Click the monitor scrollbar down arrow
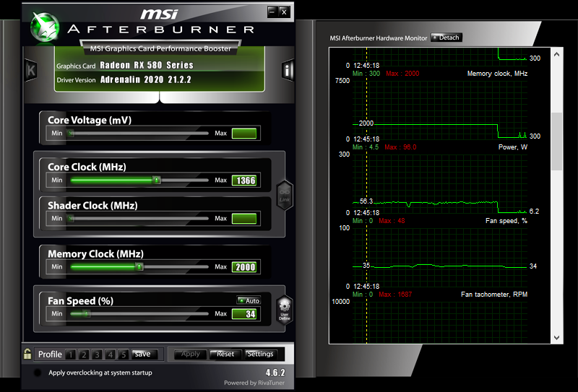 (556, 337)
